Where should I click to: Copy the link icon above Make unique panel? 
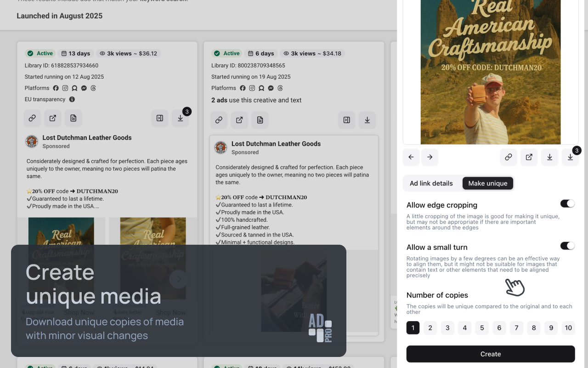tap(509, 157)
